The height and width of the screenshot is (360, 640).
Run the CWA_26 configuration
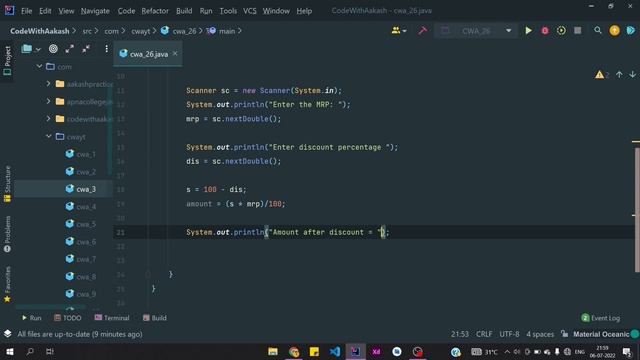528,31
